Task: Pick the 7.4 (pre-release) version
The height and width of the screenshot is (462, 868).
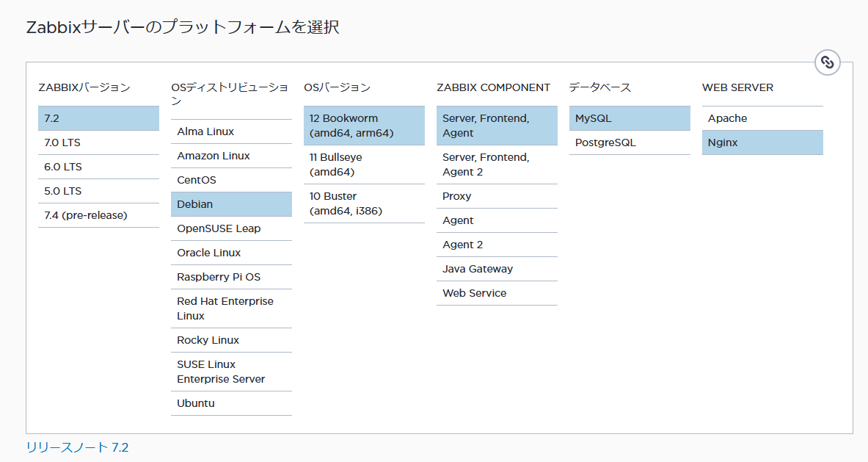Action: [98, 215]
